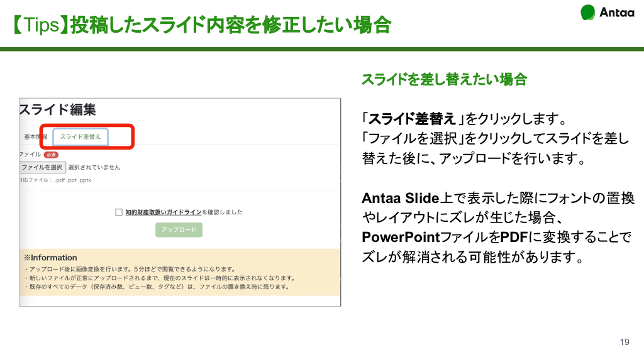
Task: Click the green Antaa logo icon
Action: pos(587,13)
